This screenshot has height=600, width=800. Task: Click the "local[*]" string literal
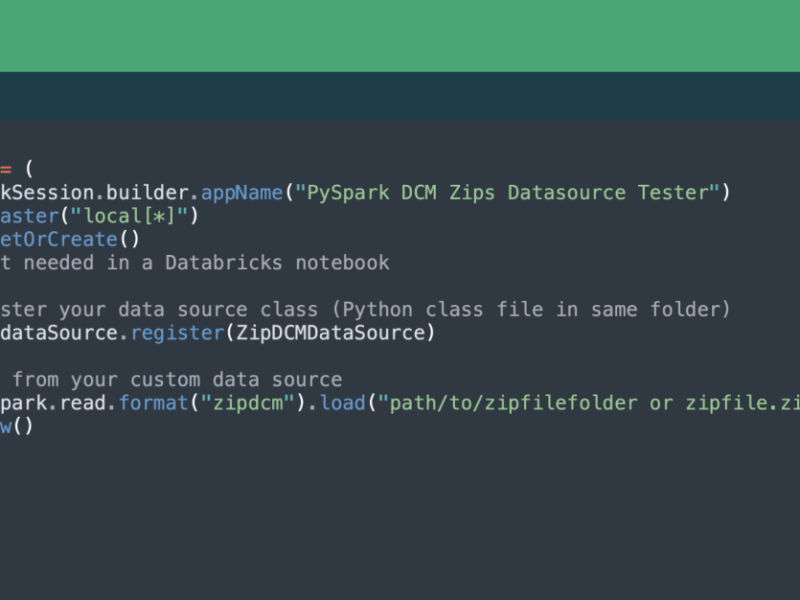point(129,216)
